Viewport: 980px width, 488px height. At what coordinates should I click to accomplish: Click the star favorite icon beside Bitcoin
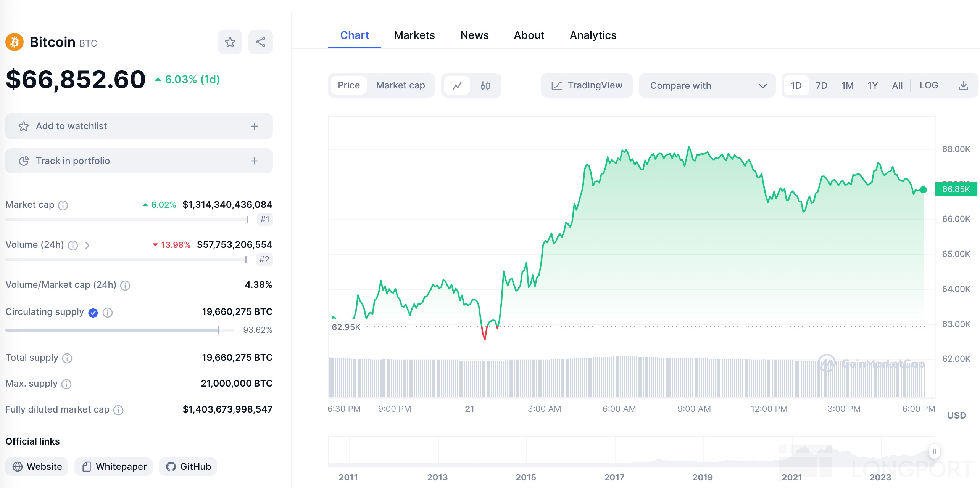point(230,42)
